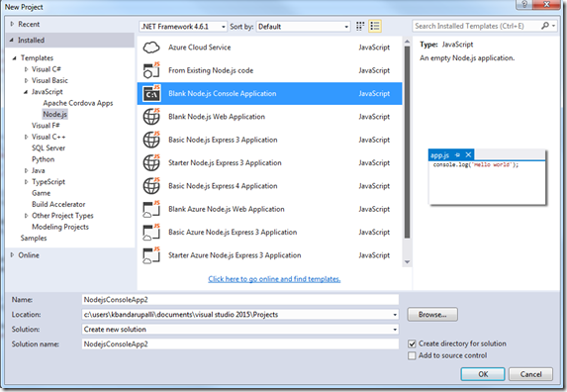This screenshot has height=392, width=567.
Task: Click the Basic Azure Node.js Express 3 icon
Action: [x=151, y=233]
